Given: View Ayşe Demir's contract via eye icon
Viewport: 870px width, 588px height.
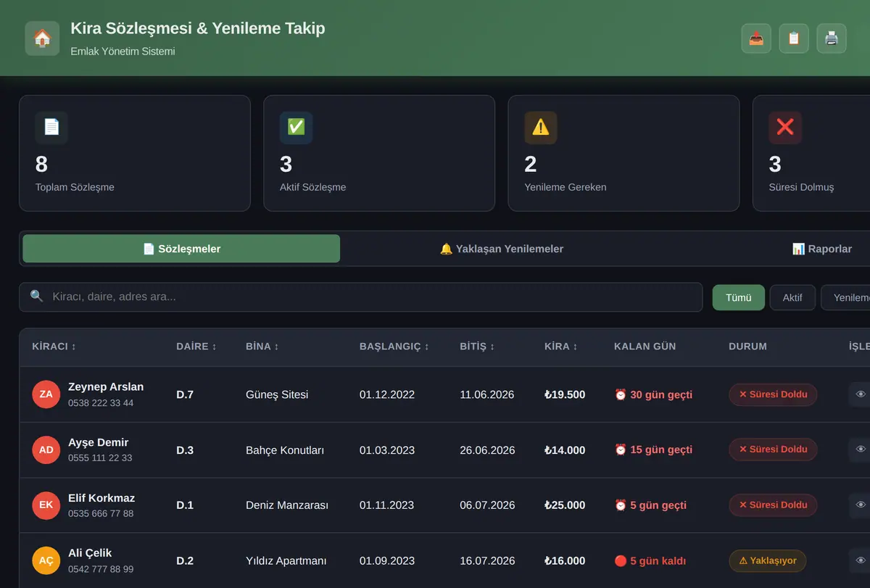Looking at the screenshot, I should pyautogui.click(x=861, y=450).
